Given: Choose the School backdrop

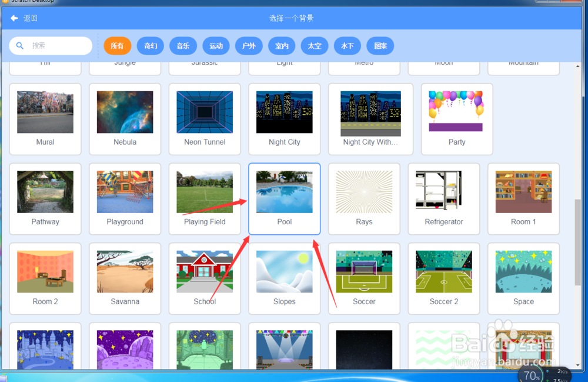Looking at the screenshot, I should click(205, 278).
